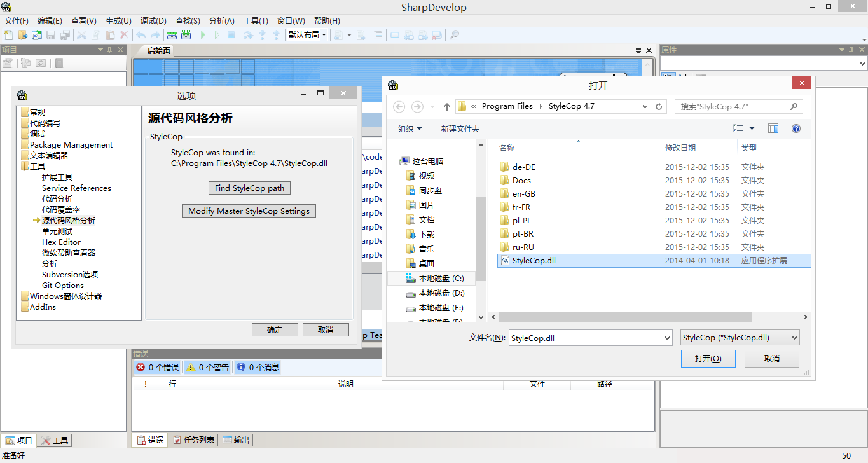Screen dimensions: 868x463
Task: Click Back arrow in the Open dialog
Action: click(x=399, y=106)
